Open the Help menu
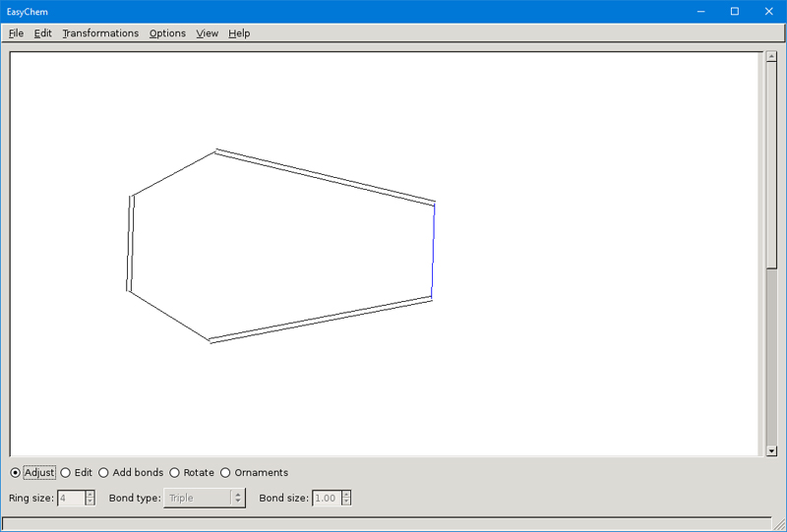The image size is (787, 532). pyautogui.click(x=239, y=33)
